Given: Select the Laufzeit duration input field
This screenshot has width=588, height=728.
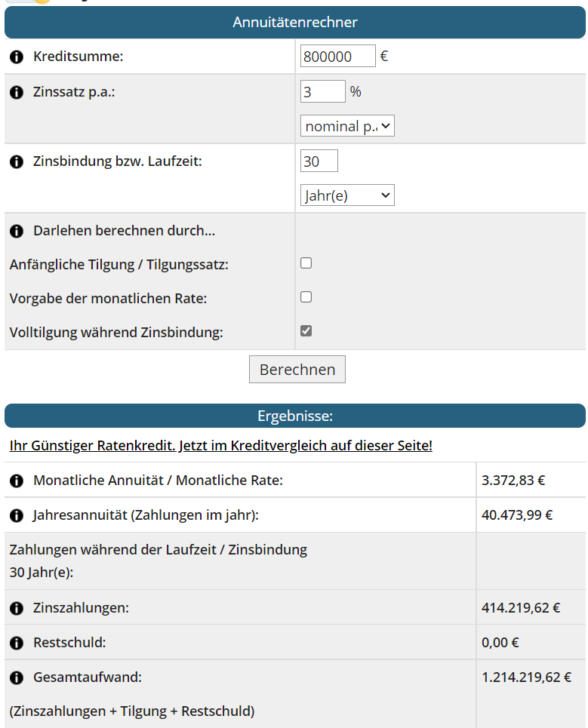Looking at the screenshot, I should (319, 161).
